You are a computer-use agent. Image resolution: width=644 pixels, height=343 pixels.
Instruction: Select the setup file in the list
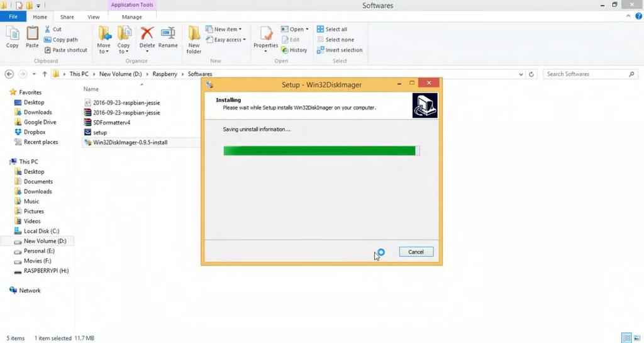click(96, 132)
